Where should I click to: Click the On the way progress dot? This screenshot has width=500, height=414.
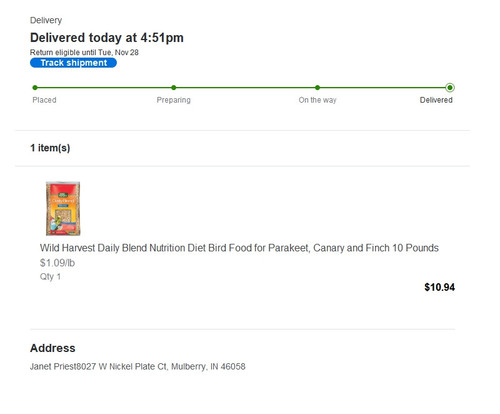pos(317,88)
